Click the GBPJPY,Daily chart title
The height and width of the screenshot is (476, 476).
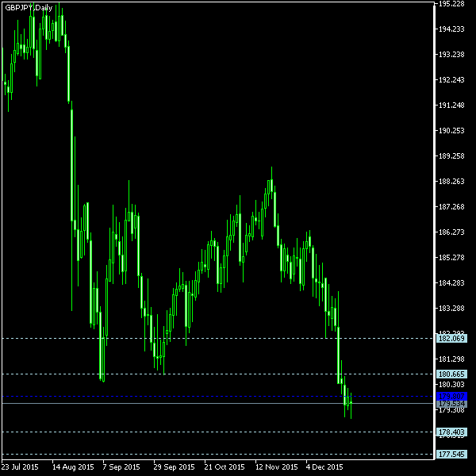(29, 8)
